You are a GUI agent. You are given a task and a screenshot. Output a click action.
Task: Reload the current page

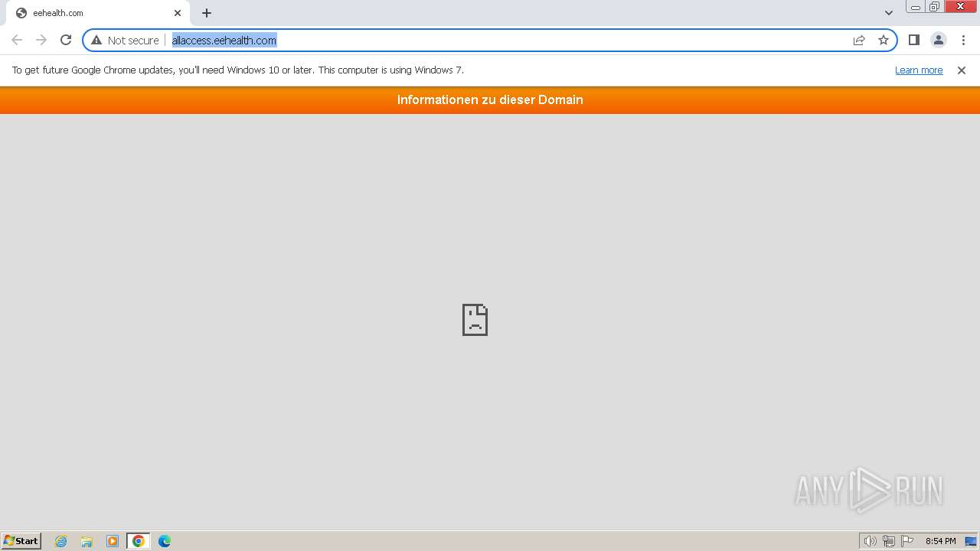[66, 40]
